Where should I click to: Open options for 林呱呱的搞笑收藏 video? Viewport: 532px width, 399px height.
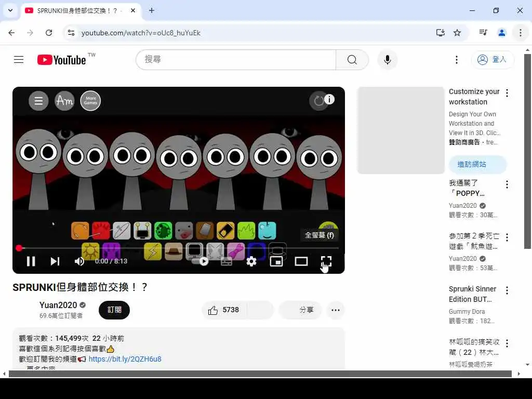pos(507,343)
